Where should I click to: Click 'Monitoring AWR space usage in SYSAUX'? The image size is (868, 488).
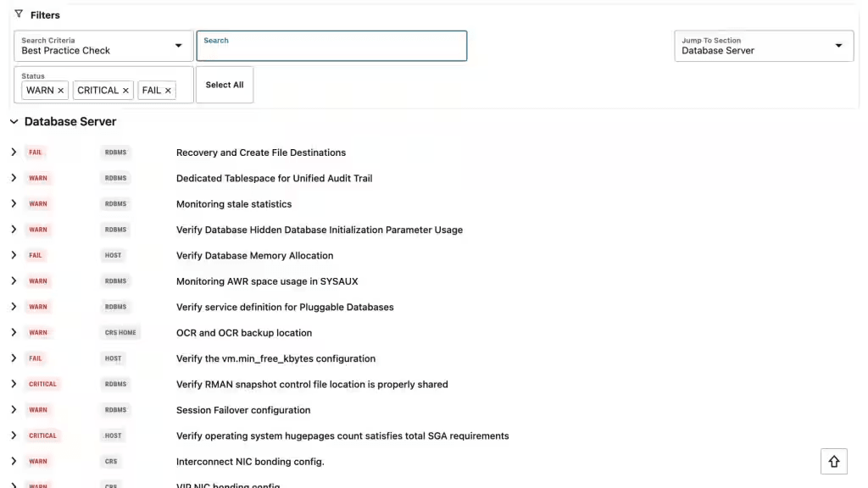tap(267, 281)
